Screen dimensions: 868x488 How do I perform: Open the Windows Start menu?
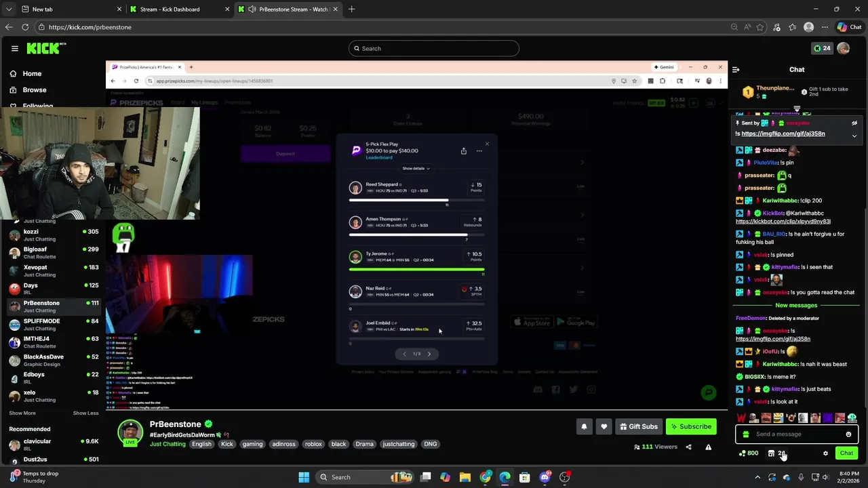[304, 477]
